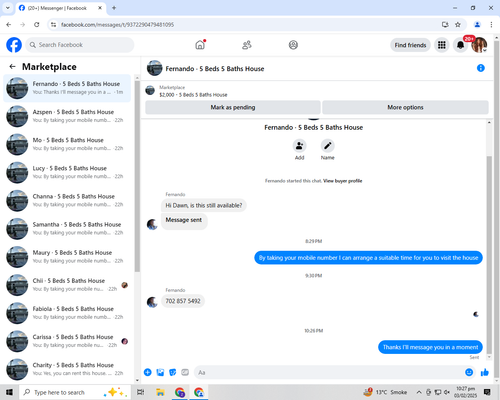Click the message '702 857 5492'
This screenshot has width=500, height=400.
183,301
